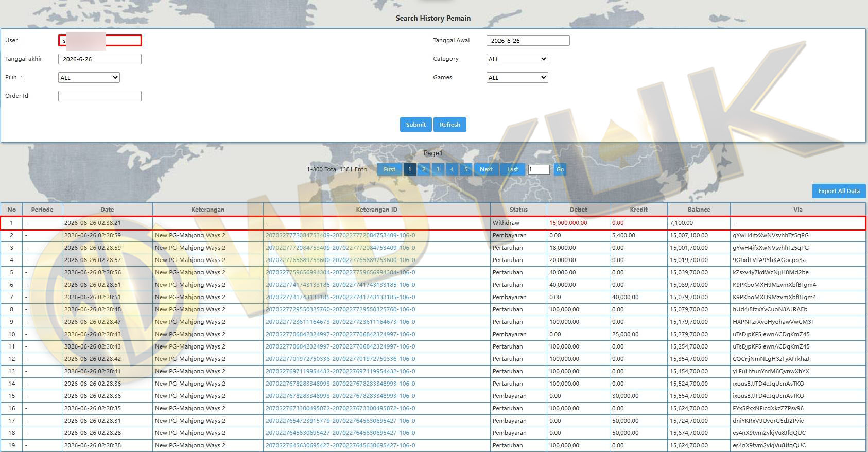The width and height of the screenshot is (868, 452).
Task: Jump to Last page
Action: pyautogui.click(x=513, y=169)
